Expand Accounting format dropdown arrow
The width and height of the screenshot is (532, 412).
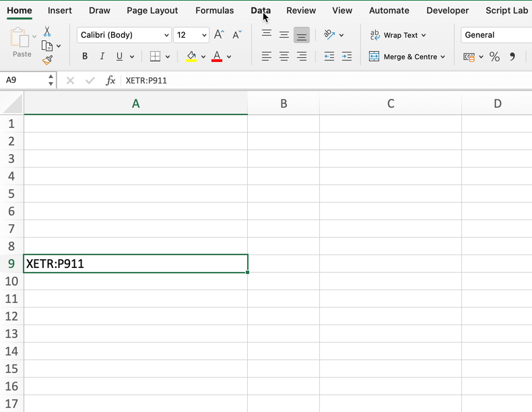point(481,57)
